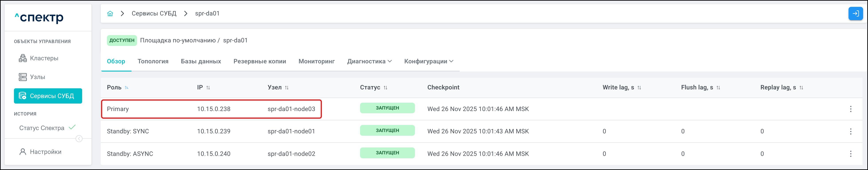The width and height of the screenshot is (868, 170).
Task: Sort by Write lag column arrows
Action: 639,87
